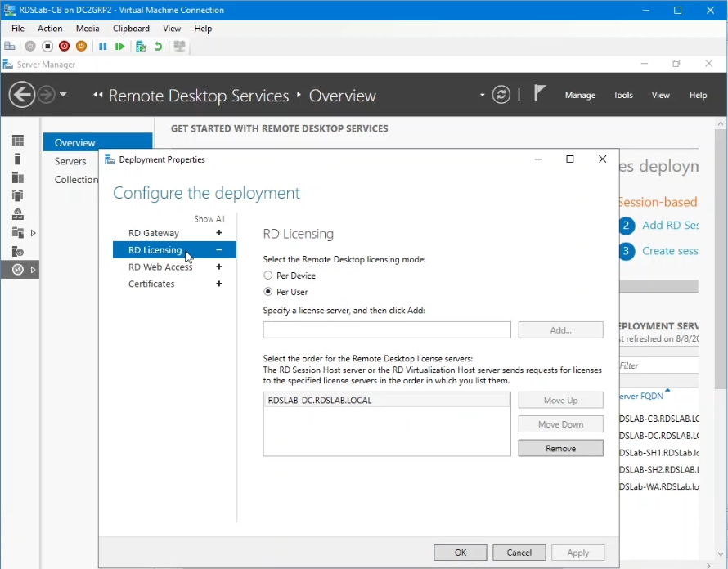
Task: Expand Remote Desktop Services sidebar arrow
Action: coord(33,270)
